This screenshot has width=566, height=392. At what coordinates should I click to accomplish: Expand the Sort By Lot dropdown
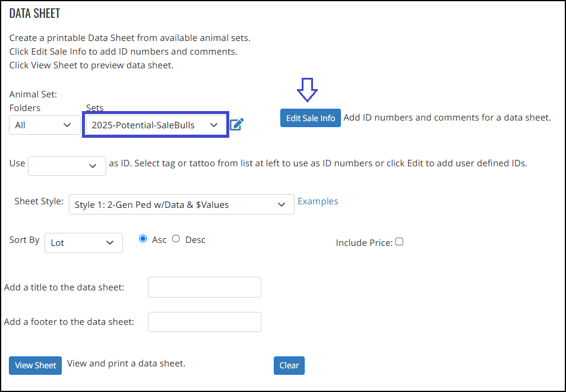coord(84,243)
